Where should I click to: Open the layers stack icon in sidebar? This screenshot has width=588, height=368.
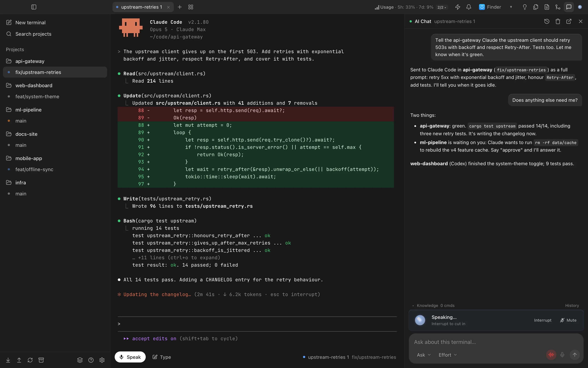(80, 360)
